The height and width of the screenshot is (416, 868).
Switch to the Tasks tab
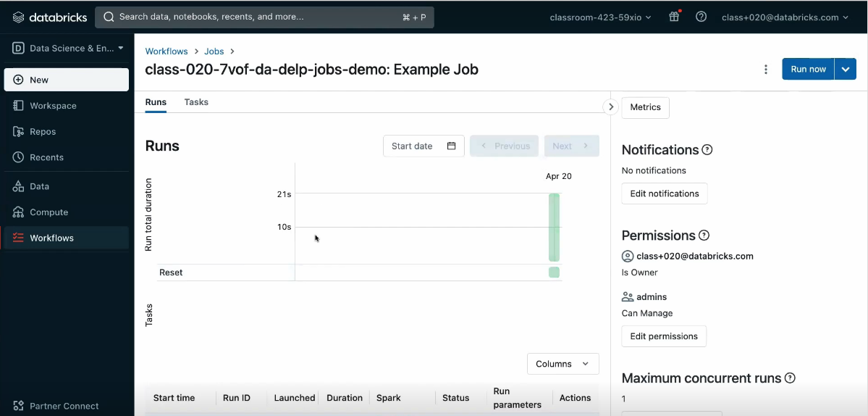click(x=196, y=102)
